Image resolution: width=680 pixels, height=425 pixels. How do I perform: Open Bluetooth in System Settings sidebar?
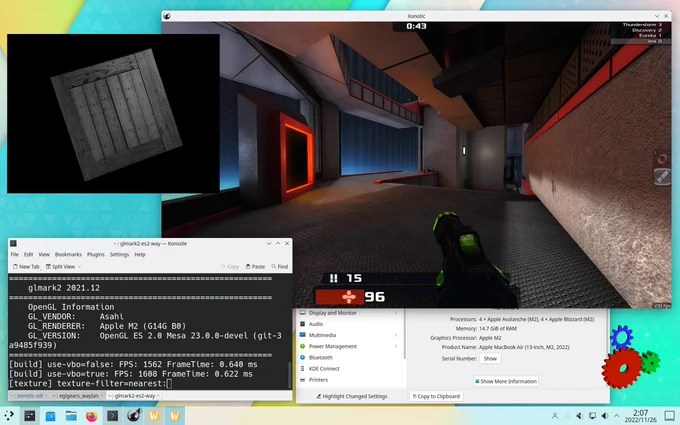pyautogui.click(x=350, y=357)
